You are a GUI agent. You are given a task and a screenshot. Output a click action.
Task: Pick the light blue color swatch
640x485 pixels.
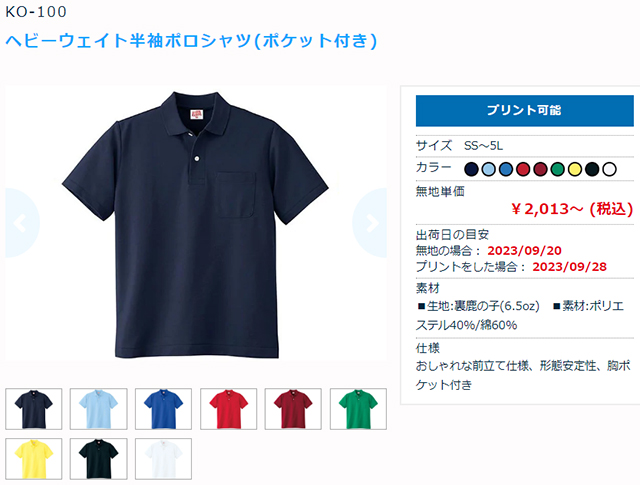489,169
